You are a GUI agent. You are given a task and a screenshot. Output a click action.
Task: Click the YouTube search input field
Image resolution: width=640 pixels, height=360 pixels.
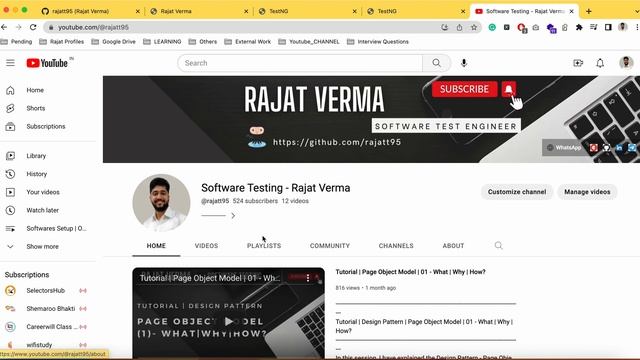pyautogui.click(x=300, y=63)
